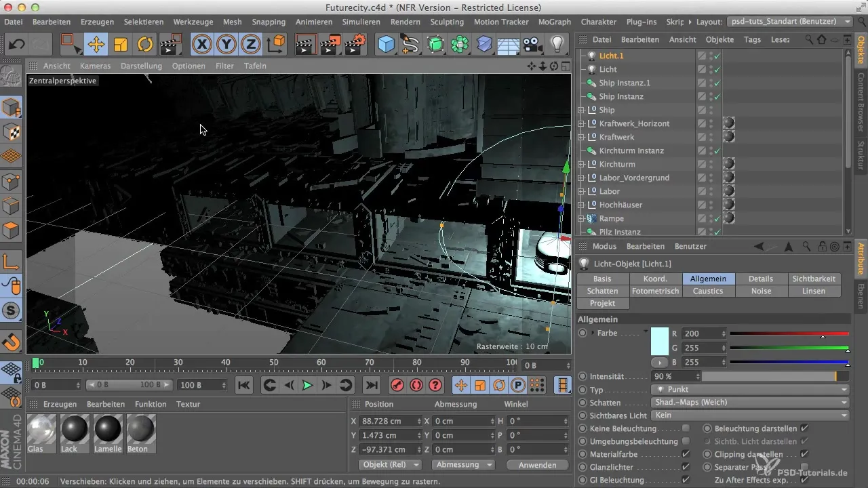Toggle Materialfarbe checkbox
868x488 pixels.
click(686, 454)
